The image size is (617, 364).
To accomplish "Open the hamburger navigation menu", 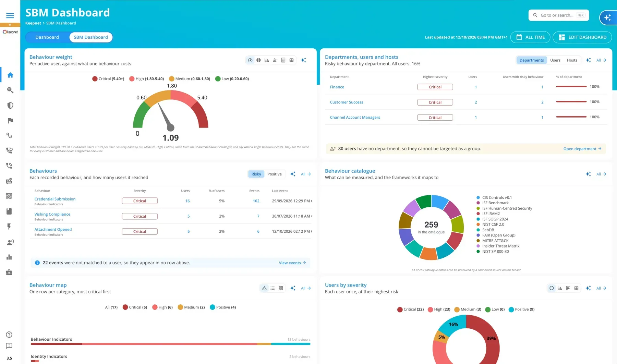I will 10,15.
